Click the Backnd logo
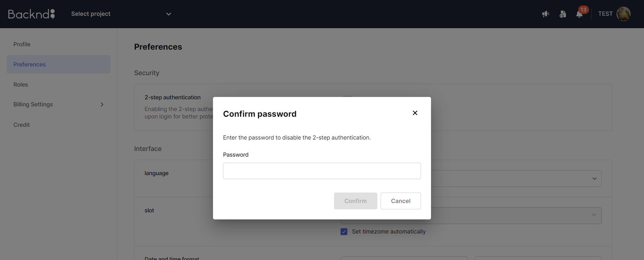 pos(31,14)
